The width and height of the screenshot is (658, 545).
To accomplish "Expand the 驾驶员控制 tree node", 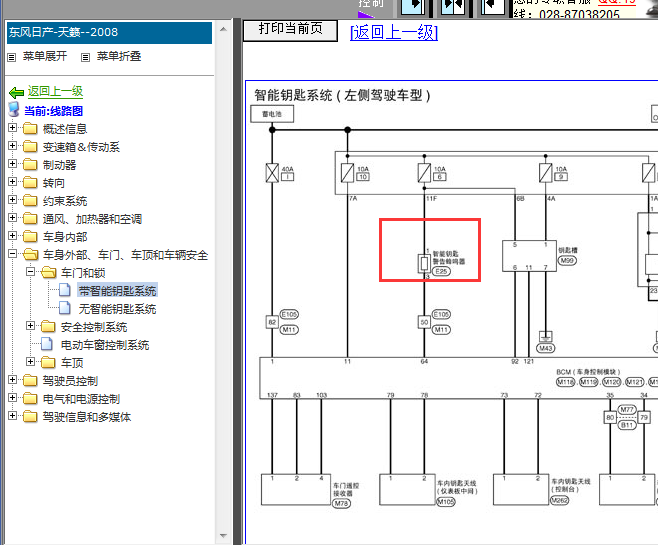I will point(13,380).
